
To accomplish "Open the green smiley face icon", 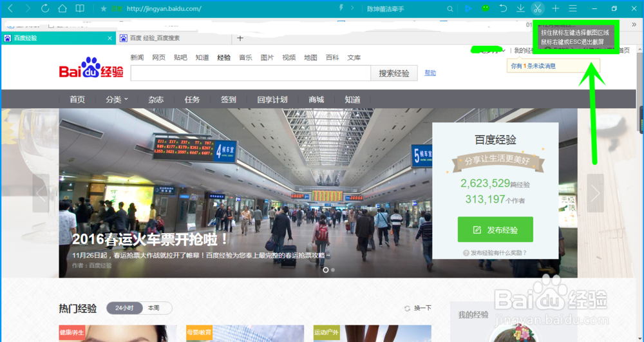I will [486, 8].
